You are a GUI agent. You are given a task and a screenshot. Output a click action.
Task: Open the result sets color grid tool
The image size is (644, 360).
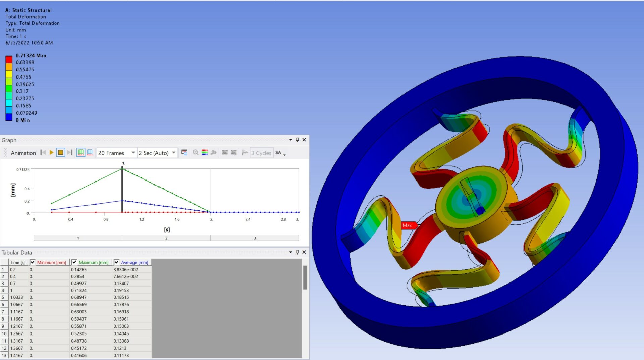(x=204, y=153)
